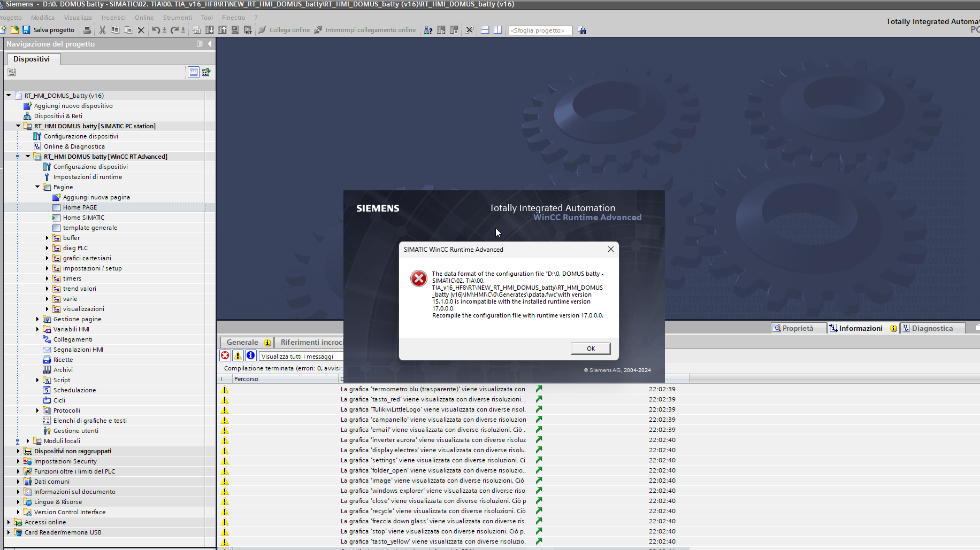Toggle the information filter button in Informazioni
The height and width of the screenshot is (550, 980).
point(250,355)
